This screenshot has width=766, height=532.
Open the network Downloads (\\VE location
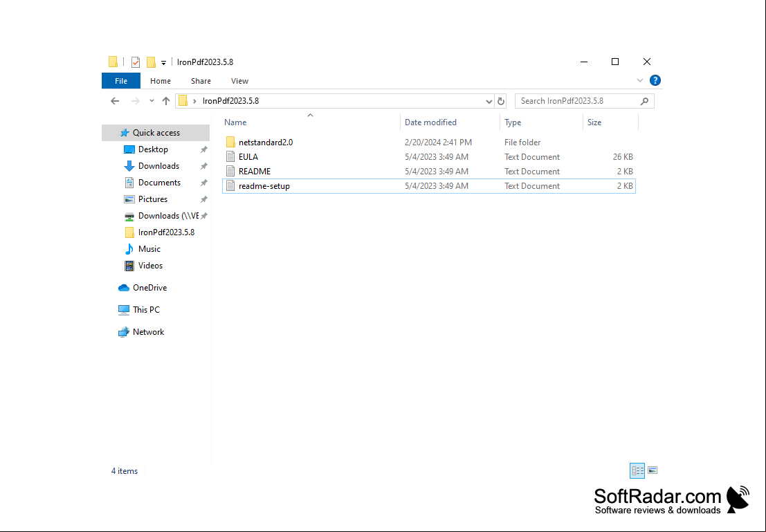[x=169, y=216]
